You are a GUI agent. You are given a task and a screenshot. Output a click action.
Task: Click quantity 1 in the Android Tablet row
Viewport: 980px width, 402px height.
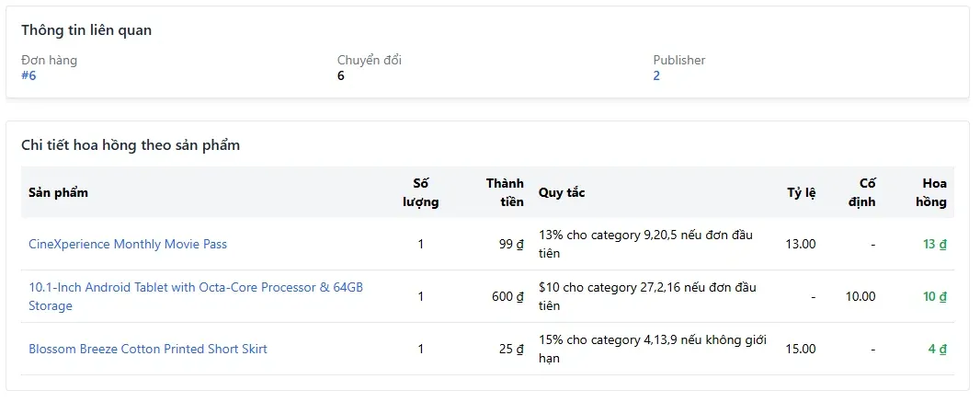421,296
